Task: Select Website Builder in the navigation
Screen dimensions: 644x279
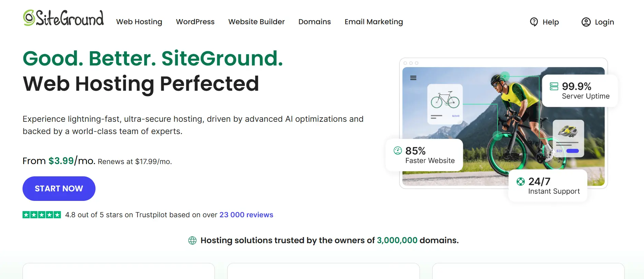Action: coord(256,22)
